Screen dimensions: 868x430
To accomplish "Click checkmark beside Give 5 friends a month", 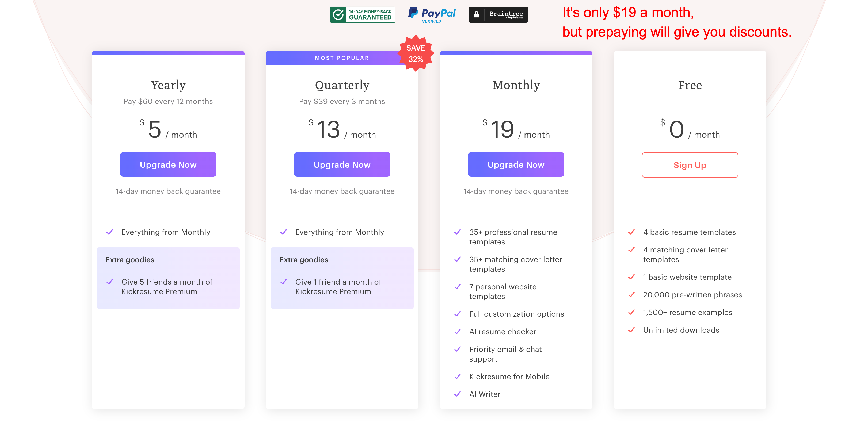I will [x=110, y=282].
